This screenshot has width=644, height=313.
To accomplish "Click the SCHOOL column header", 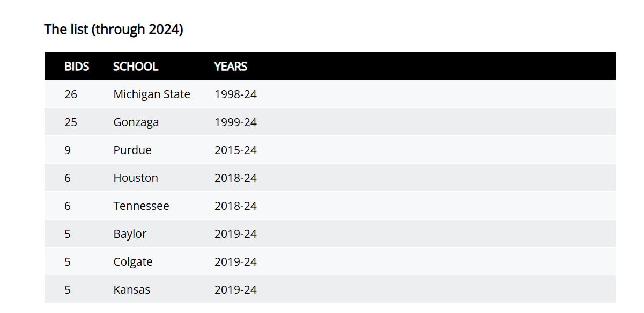I will pyautogui.click(x=136, y=67).
